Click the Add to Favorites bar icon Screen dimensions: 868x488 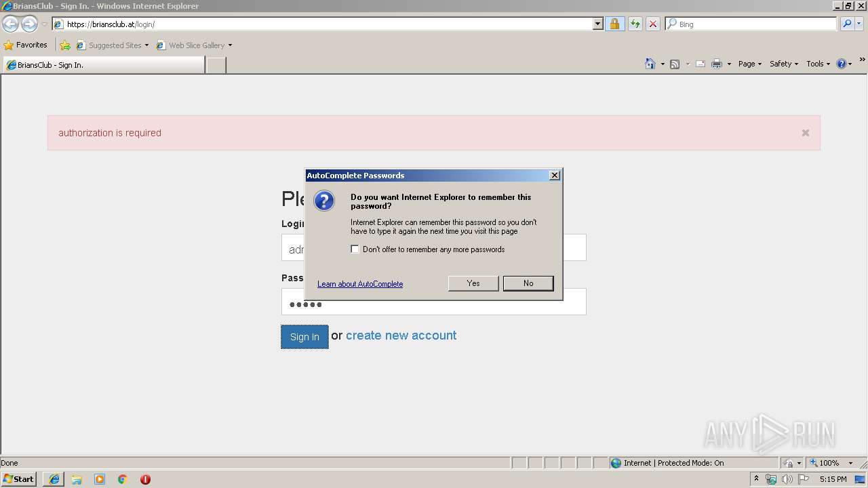[65, 45]
